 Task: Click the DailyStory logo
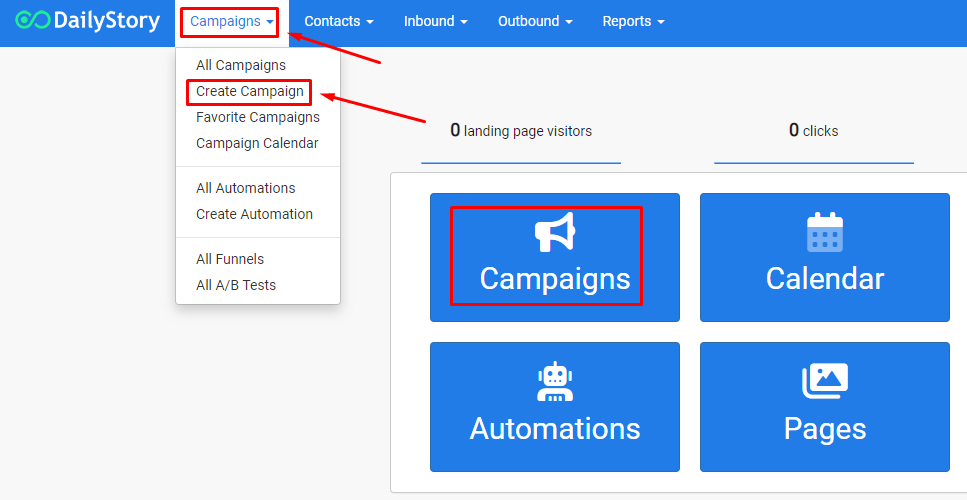point(88,21)
